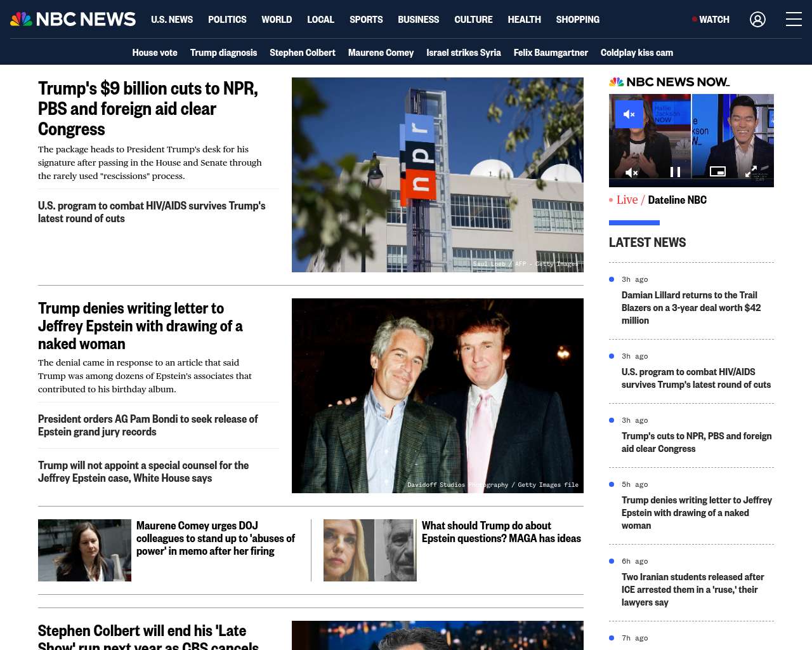The image size is (812, 650).
Task: Open sidebar HIV/AIDS program survives cuts story
Action: tap(696, 378)
